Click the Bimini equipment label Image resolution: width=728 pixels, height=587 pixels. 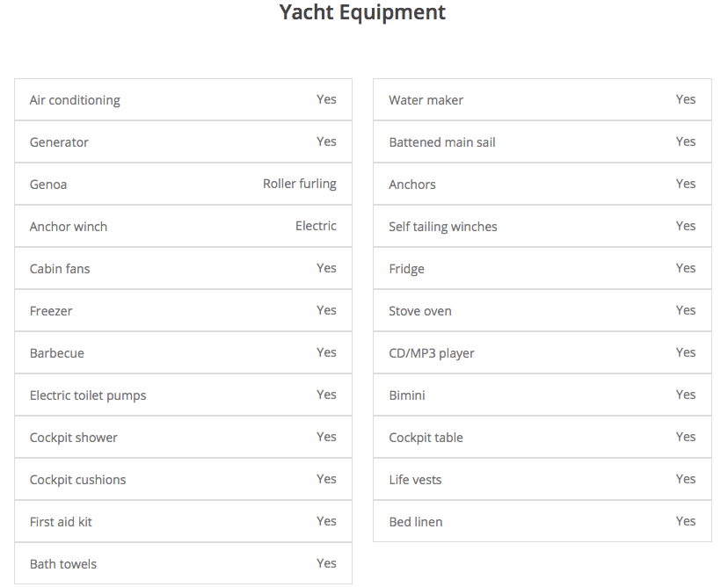[407, 395]
